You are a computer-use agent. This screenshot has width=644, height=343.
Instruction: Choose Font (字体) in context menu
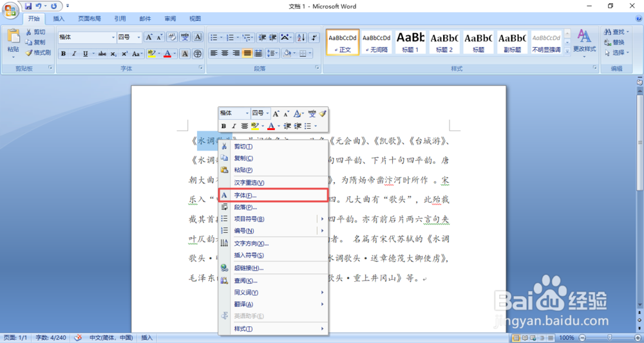pyautogui.click(x=273, y=195)
